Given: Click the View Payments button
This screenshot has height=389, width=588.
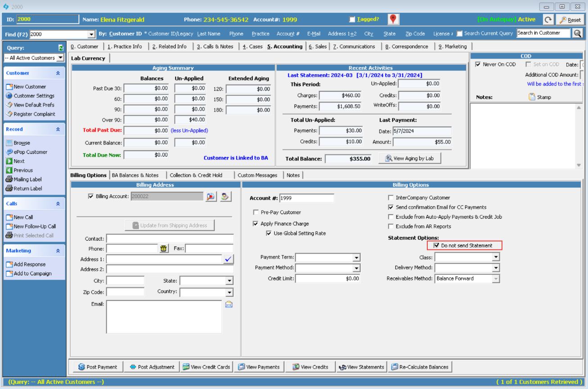Looking at the screenshot, I should [x=258, y=367].
